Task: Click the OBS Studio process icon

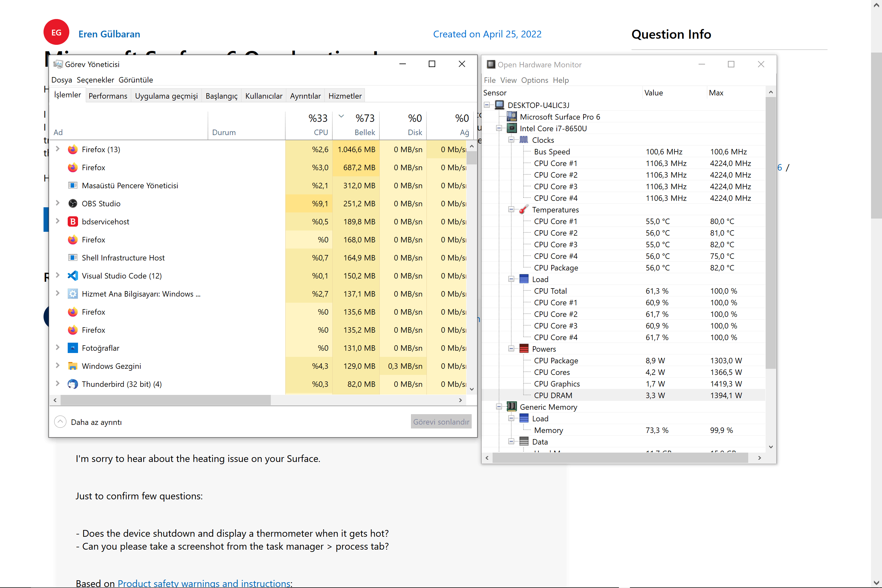Action: point(73,204)
